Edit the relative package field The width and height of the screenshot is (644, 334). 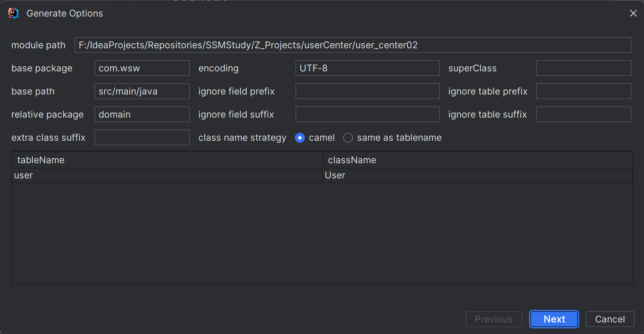coord(142,114)
